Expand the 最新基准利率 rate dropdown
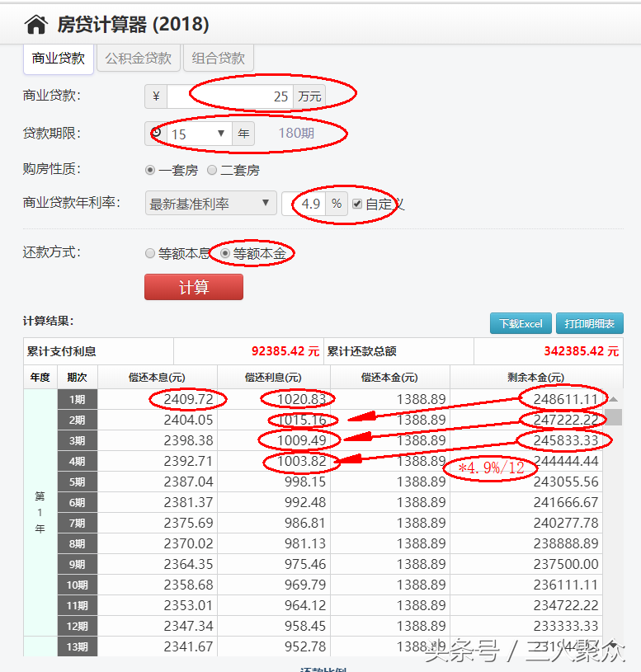641x672 pixels. click(x=210, y=204)
